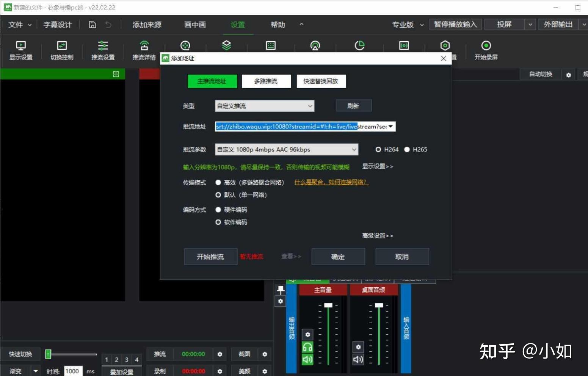Mute the 桌面音频 desktop audio speaker
Screen dimensions: 588x376
click(358, 359)
